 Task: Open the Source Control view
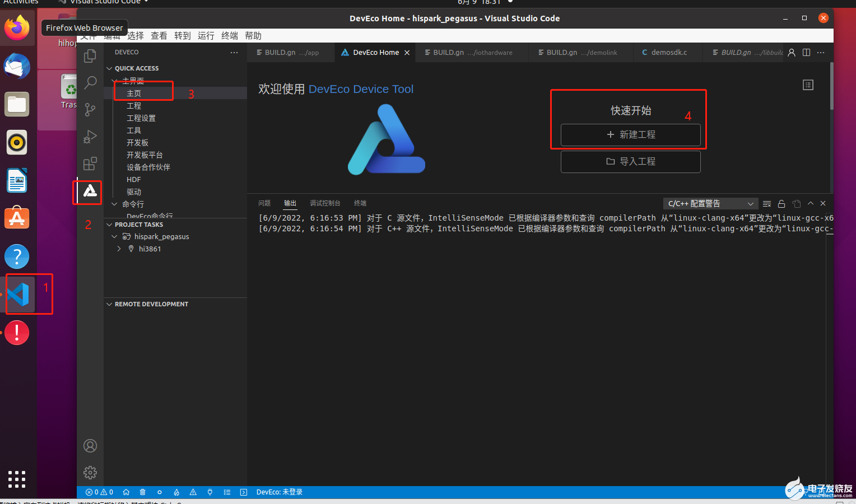pyautogui.click(x=90, y=110)
